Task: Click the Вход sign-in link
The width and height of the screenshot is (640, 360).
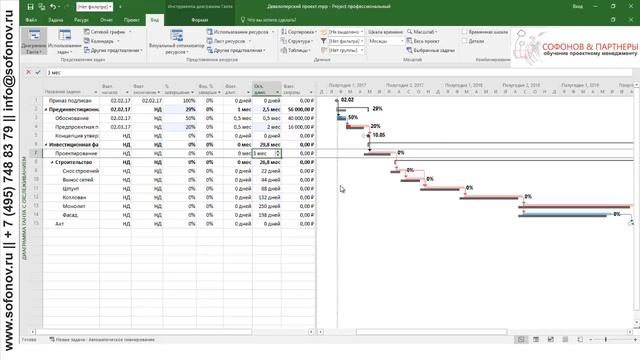Action: 578,7
